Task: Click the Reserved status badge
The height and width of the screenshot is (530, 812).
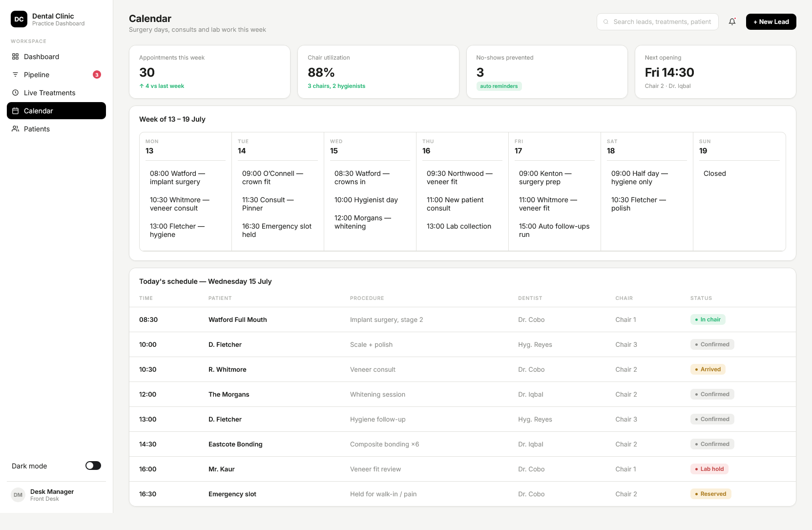Action: (711, 494)
